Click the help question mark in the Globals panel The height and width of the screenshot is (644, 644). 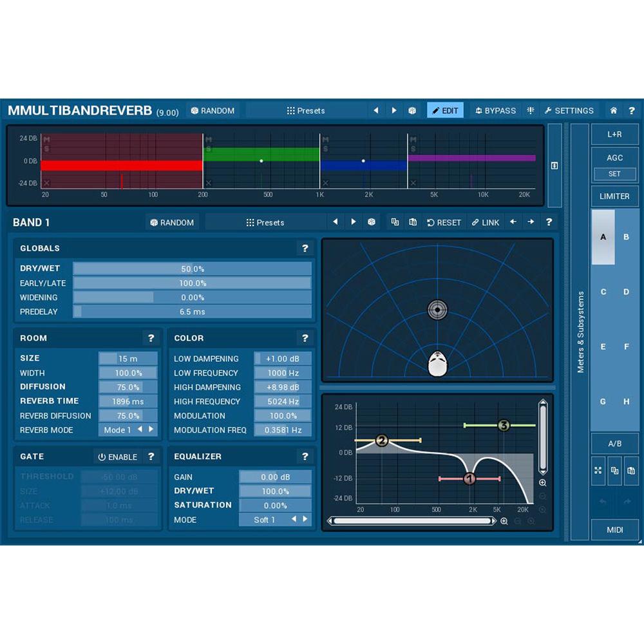click(x=305, y=248)
